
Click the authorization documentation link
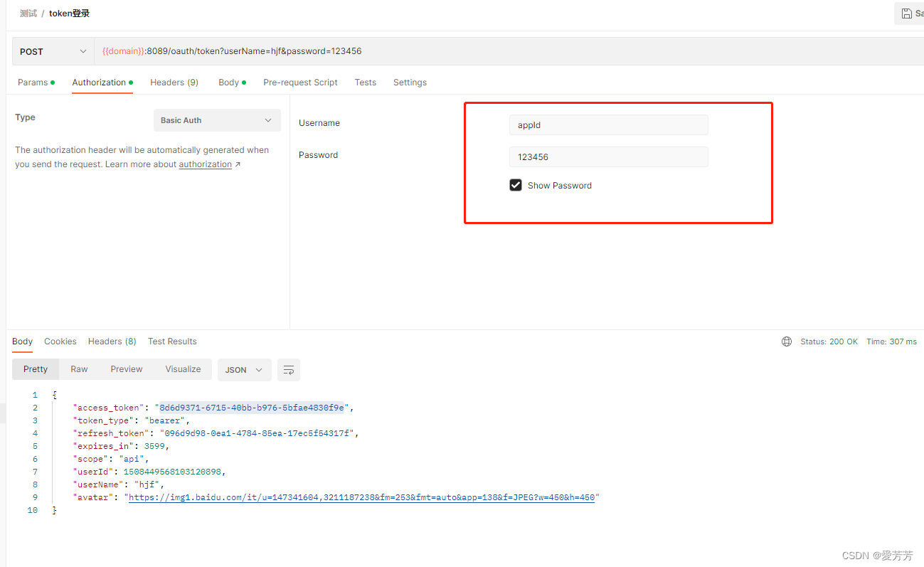pyautogui.click(x=206, y=164)
